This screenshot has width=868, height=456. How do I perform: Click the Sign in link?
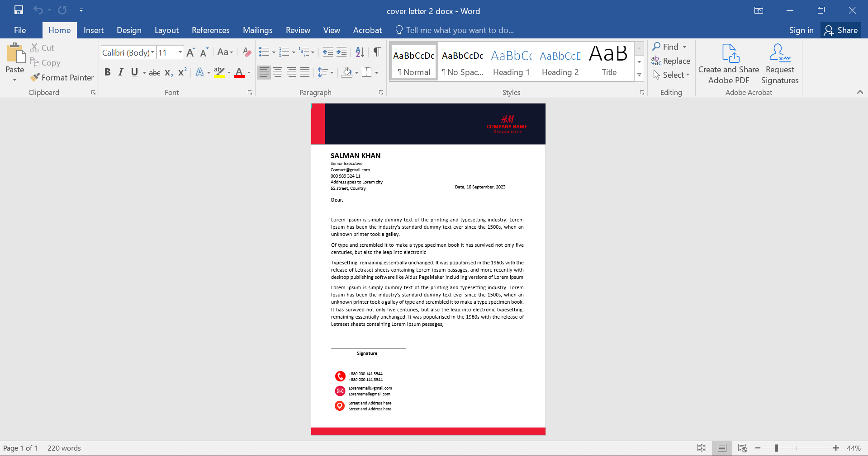click(801, 30)
